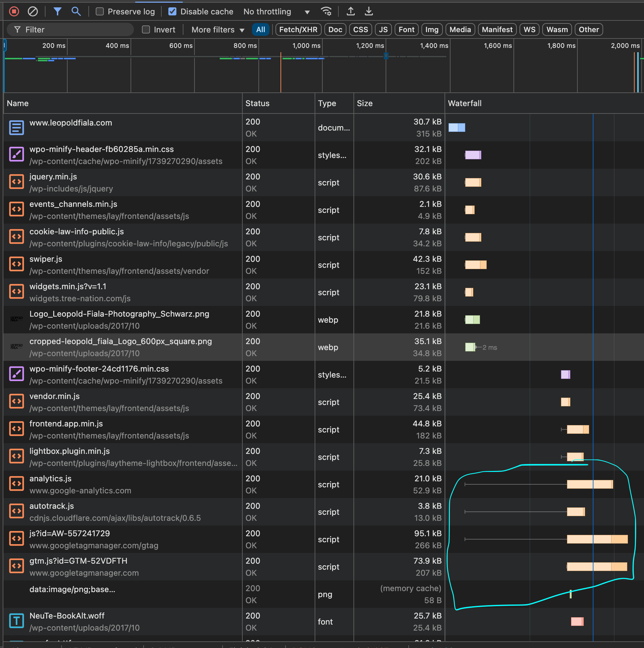
Task: Clear the network log with the clear icon
Action: coord(32,11)
